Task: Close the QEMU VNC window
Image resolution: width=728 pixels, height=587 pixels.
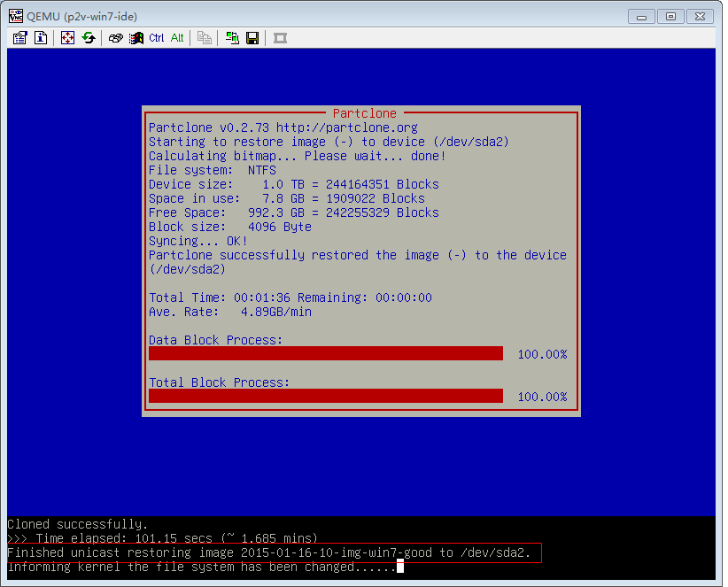Action: 701,16
